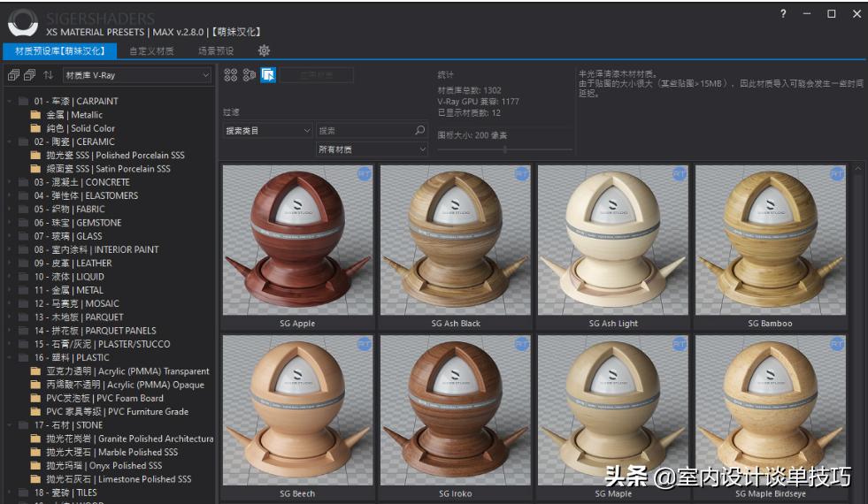Click RT badge on SG Beech thumbnail
Viewport: 868px width, 504px height.
point(365,344)
